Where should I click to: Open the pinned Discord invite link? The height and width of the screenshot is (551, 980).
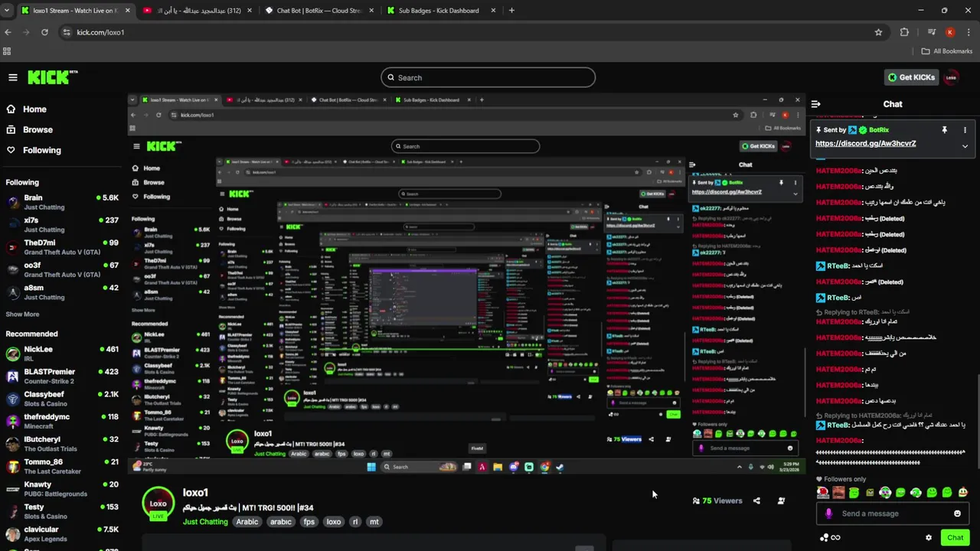tap(865, 144)
